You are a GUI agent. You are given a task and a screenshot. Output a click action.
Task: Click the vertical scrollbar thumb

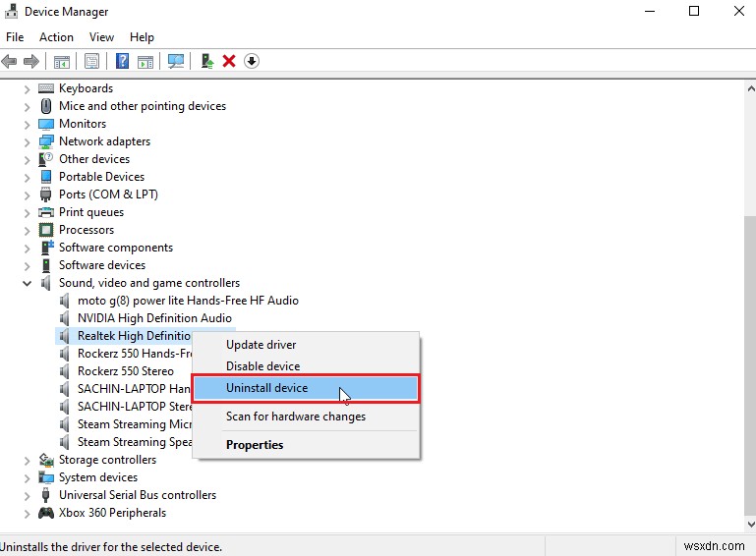pos(750,366)
